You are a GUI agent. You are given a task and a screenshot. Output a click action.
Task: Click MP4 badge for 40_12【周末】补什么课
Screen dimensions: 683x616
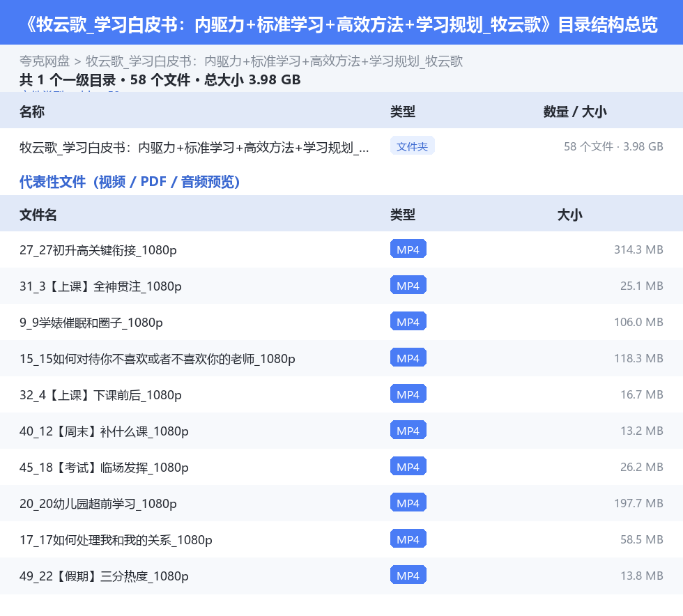point(408,430)
